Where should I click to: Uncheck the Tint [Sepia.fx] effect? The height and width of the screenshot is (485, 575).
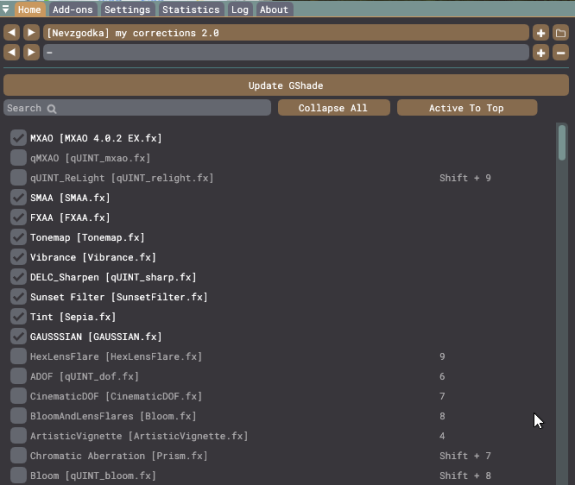(x=18, y=317)
